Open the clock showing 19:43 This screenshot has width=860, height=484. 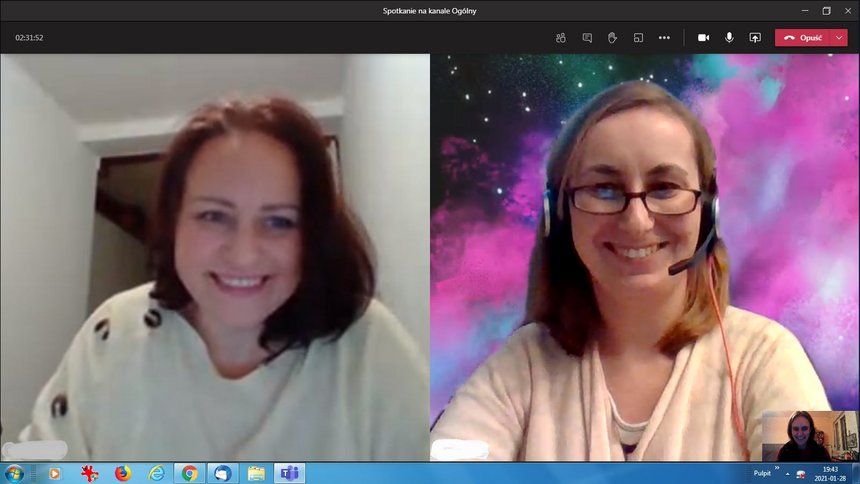[830, 474]
